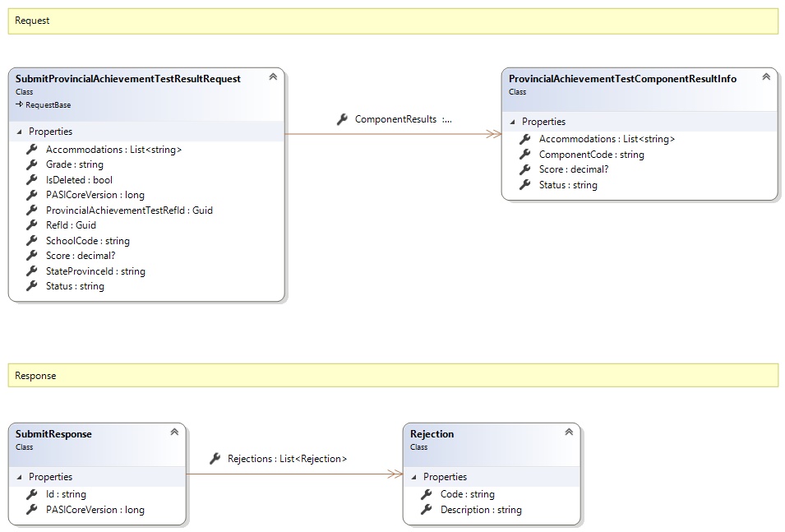Select Description property in Rejection class

[481, 510]
